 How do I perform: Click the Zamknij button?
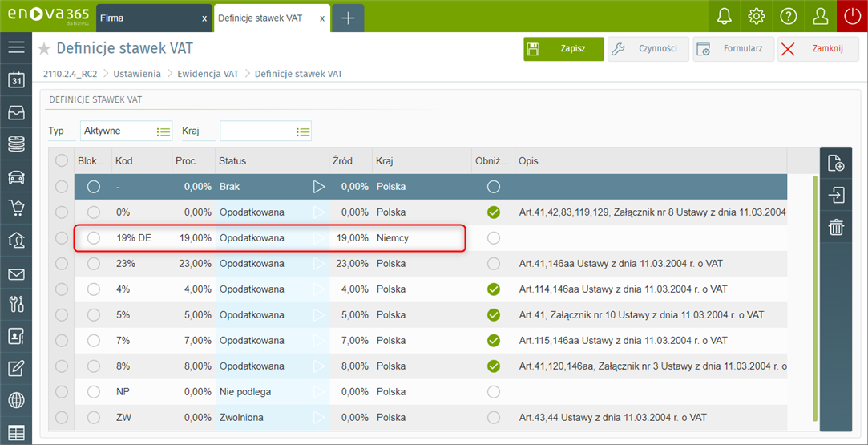click(x=818, y=49)
